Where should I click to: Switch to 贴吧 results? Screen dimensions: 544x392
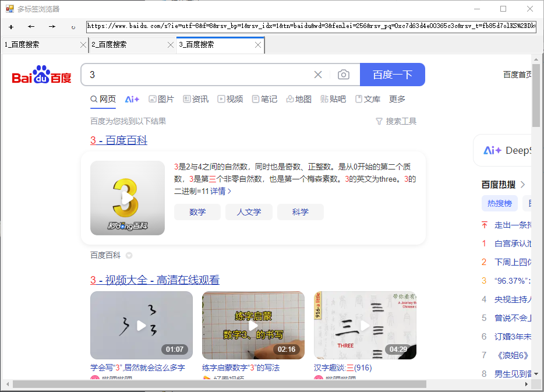click(x=333, y=99)
